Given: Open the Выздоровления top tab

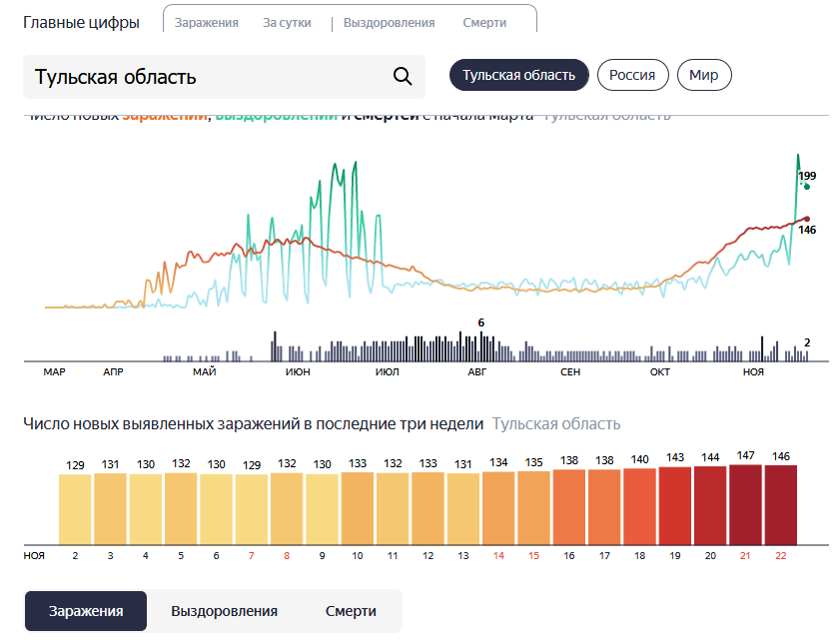Looking at the screenshot, I should [x=389, y=23].
